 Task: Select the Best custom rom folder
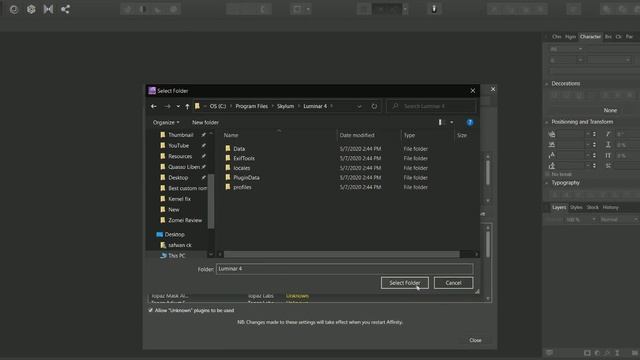pos(187,188)
